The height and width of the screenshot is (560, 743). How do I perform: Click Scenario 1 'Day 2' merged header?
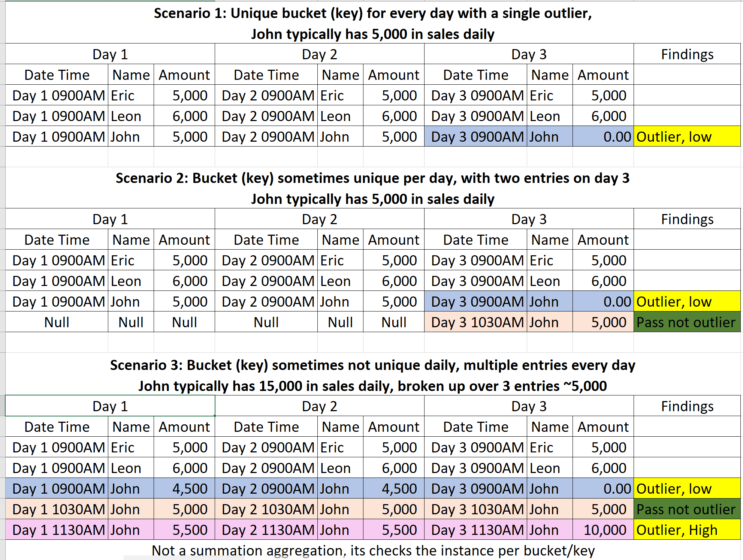[x=320, y=54]
